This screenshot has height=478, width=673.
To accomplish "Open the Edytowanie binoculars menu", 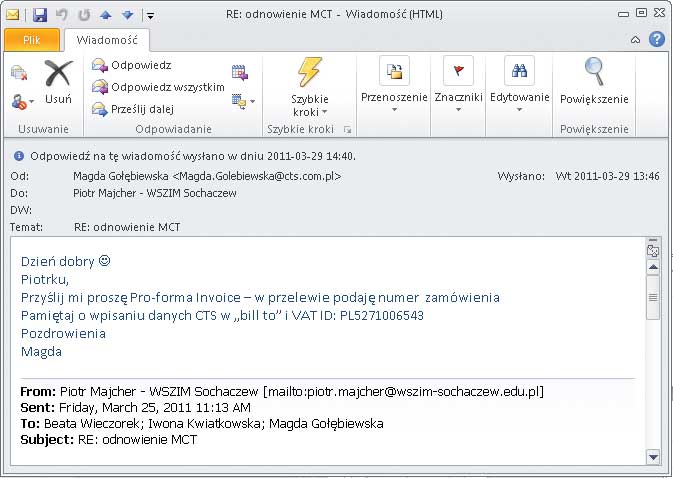I will (519, 88).
